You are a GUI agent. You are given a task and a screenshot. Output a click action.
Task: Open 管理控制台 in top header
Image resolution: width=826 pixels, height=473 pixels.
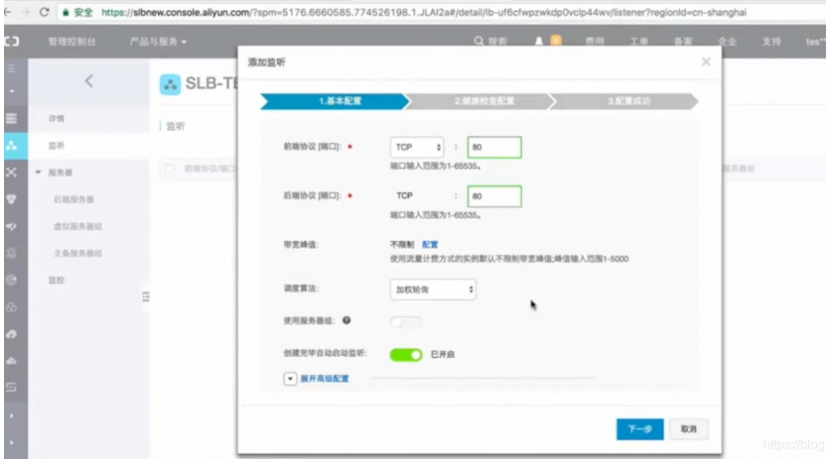click(72, 42)
